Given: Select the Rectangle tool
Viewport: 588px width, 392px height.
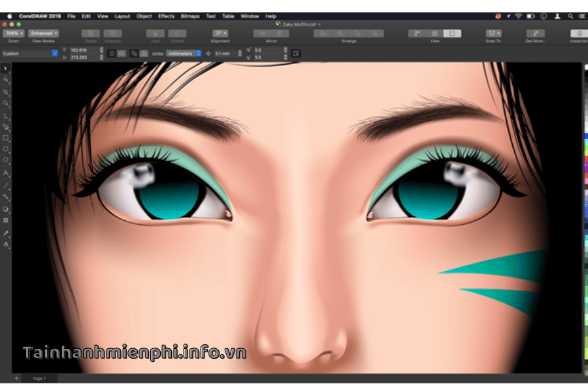Looking at the screenshot, I should click(6, 139).
